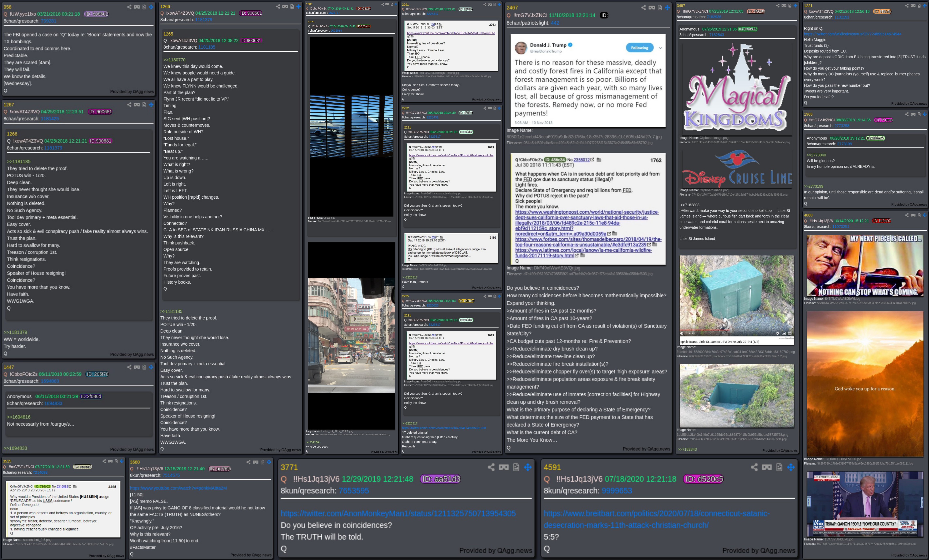Viewport: 929px width, 560px height.
Task: Open the RENEGADE post 3325 screenshot in post 3515
Action: coord(63,509)
